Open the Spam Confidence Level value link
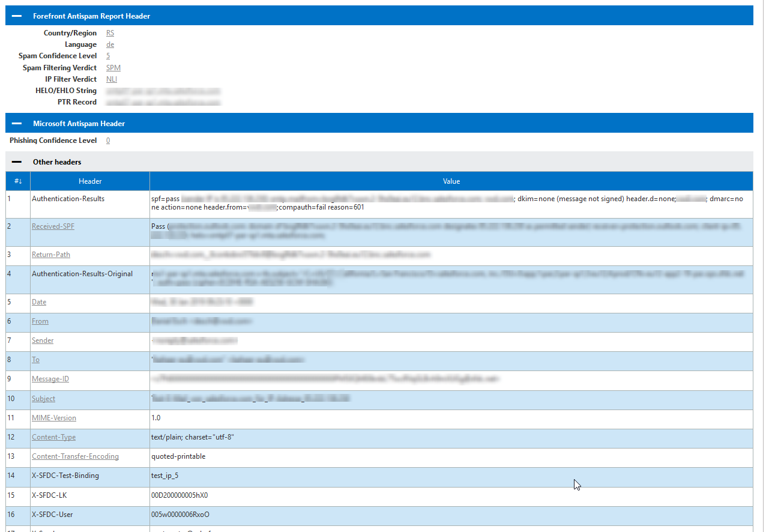 coord(107,55)
